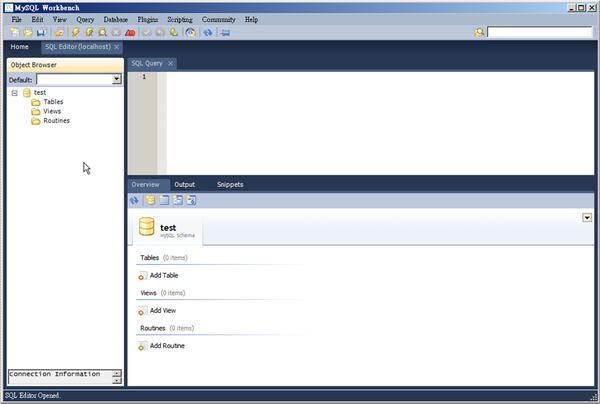Click the toggle sidebar pin icon
This screenshot has height=404, width=600.
tap(225, 33)
